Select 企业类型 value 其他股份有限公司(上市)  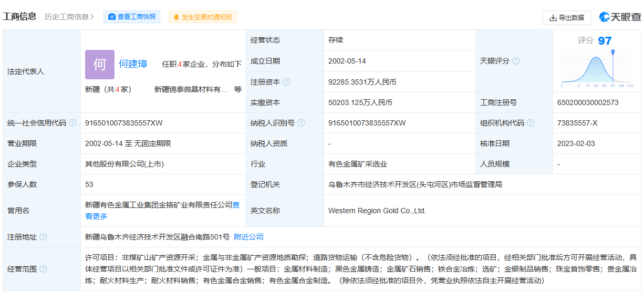pyautogui.click(x=124, y=164)
